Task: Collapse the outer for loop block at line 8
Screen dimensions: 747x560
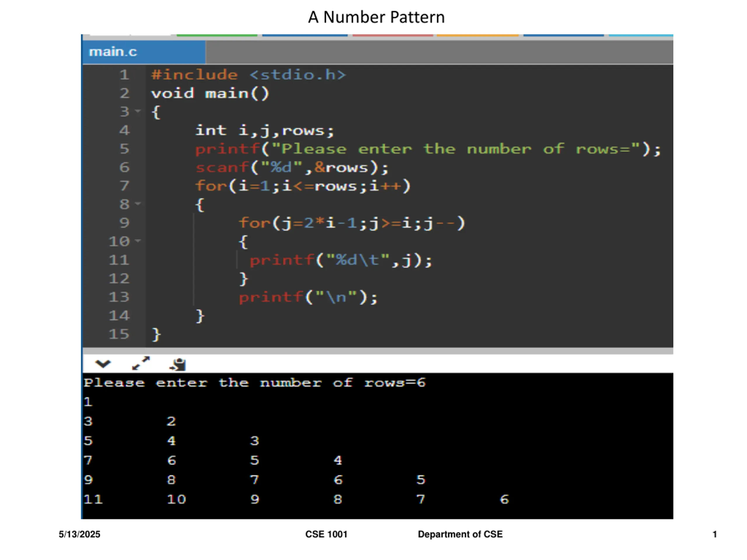Action: coord(138,204)
